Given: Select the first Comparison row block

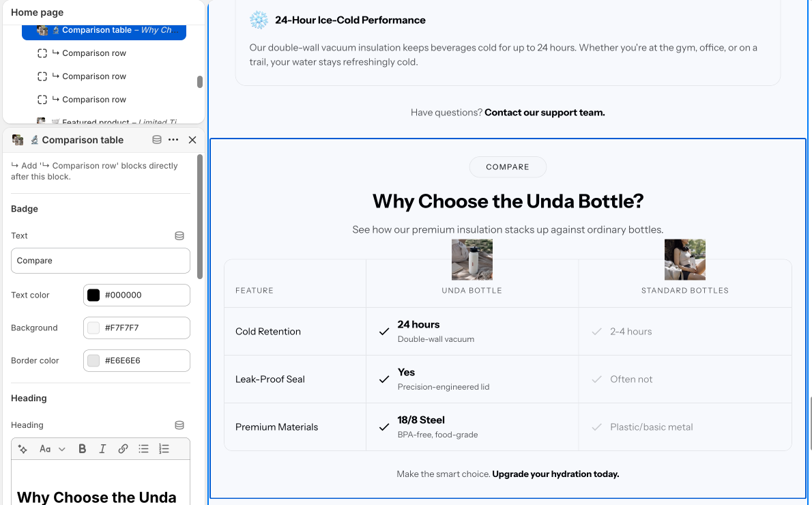Looking at the screenshot, I should point(93,53).
